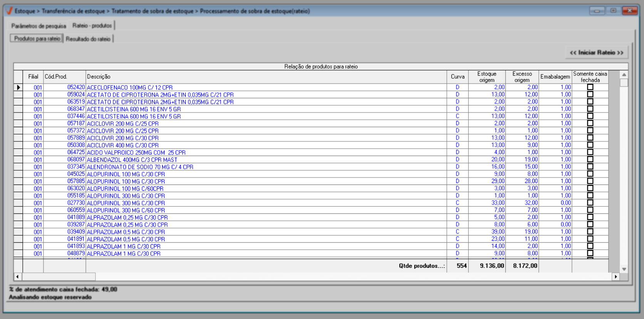Click the Filial column header
Screen dimensions: 644x319
pos(33,77)
